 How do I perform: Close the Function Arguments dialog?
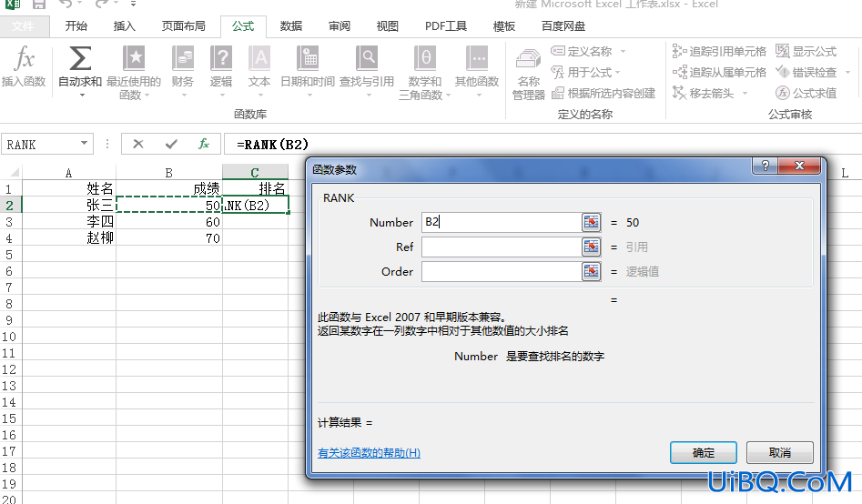click(799, 166)
